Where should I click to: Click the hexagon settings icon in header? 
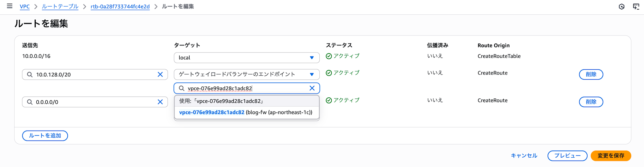(621, 6)
